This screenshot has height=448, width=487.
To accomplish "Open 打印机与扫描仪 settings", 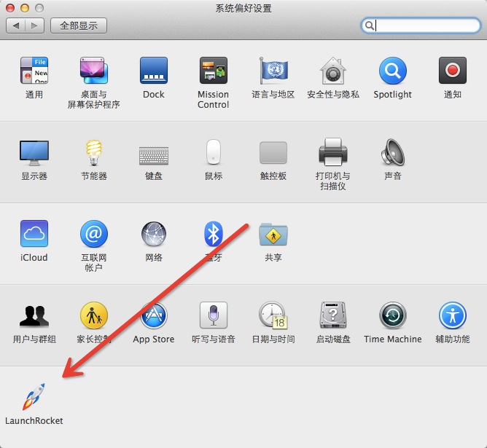I will 332,153.
